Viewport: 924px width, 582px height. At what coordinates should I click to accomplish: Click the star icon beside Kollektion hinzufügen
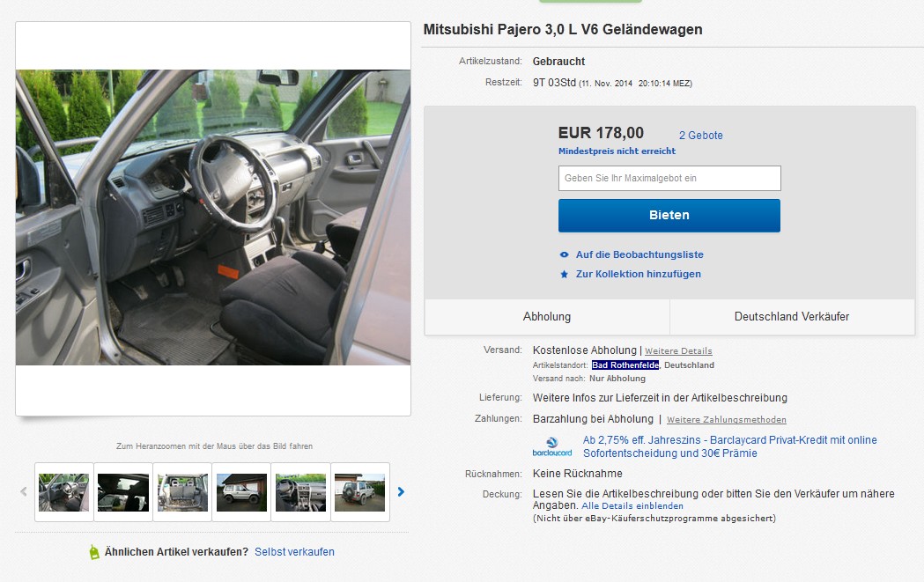(564, 274)
